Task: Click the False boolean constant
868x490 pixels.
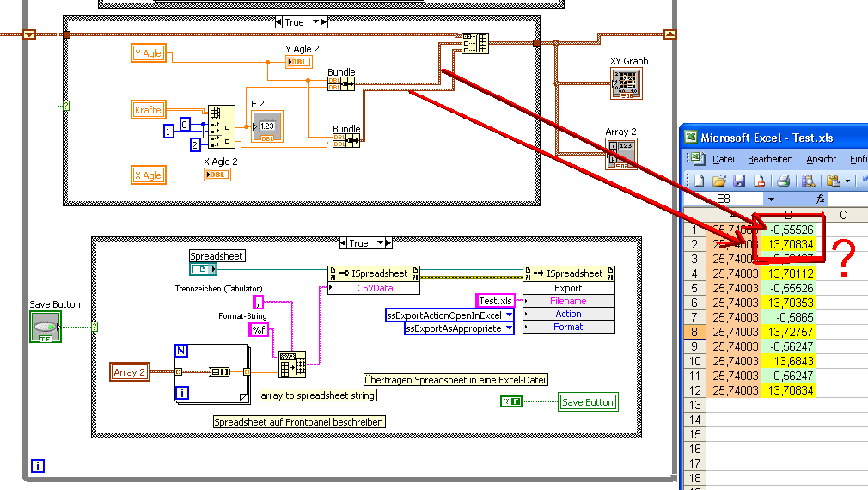Action: [511, 401]
